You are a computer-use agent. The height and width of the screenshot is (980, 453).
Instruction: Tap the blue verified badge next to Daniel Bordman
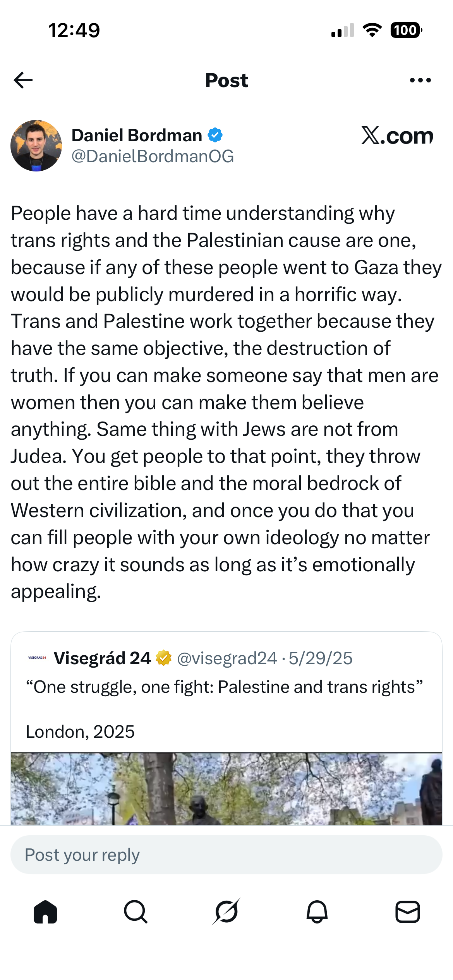click(x=215, y=135)
